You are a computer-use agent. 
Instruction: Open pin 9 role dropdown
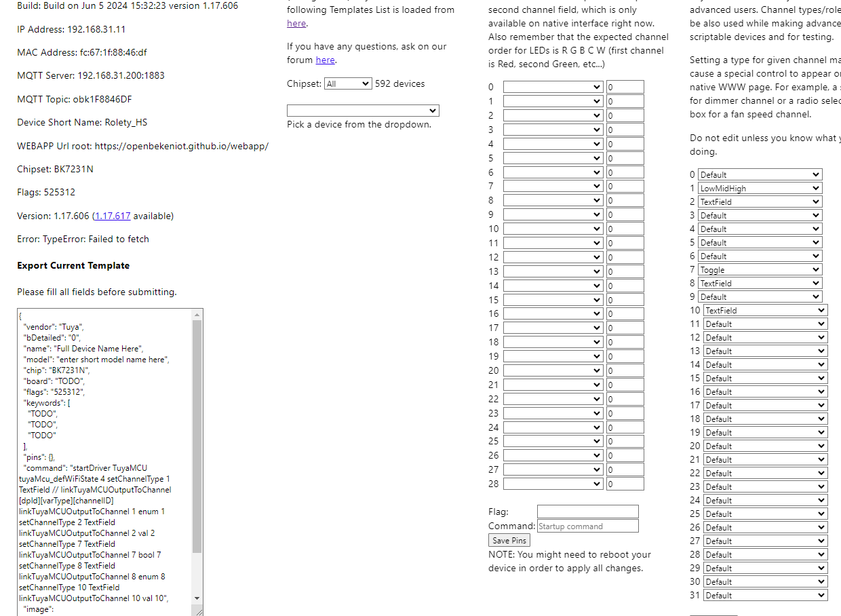coord(553,214)
